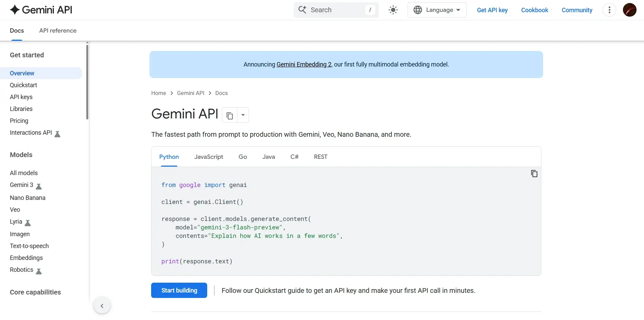This screenshot has width=644, height=320.
Task: Open the search bar magnifier icon
Action: click(302, 10)
